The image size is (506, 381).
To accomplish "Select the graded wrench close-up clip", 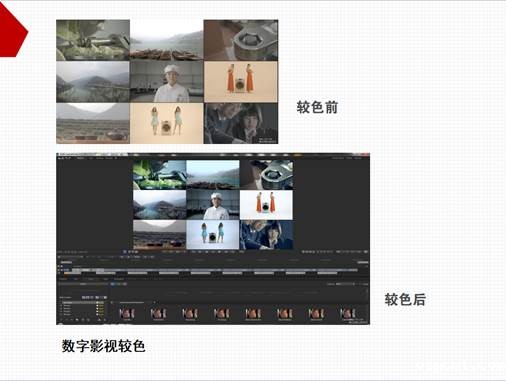I will [266, 175].
